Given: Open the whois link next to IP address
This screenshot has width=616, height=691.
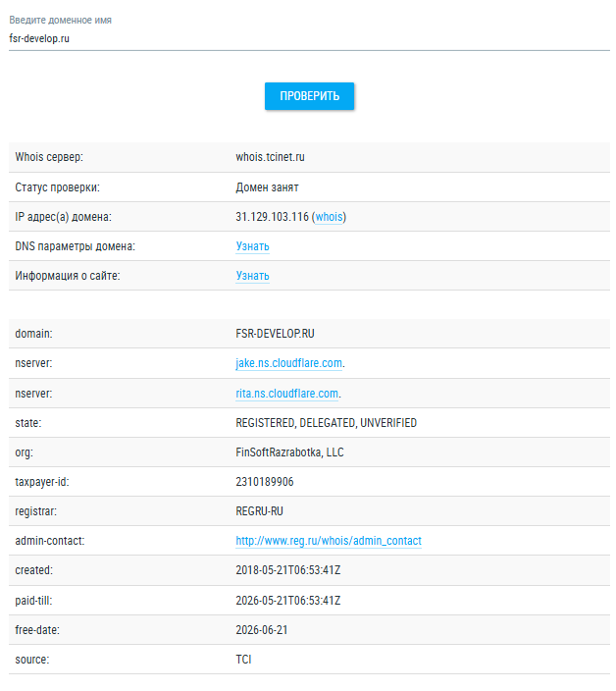Looking at the screenshot, I should pos(329,217).
